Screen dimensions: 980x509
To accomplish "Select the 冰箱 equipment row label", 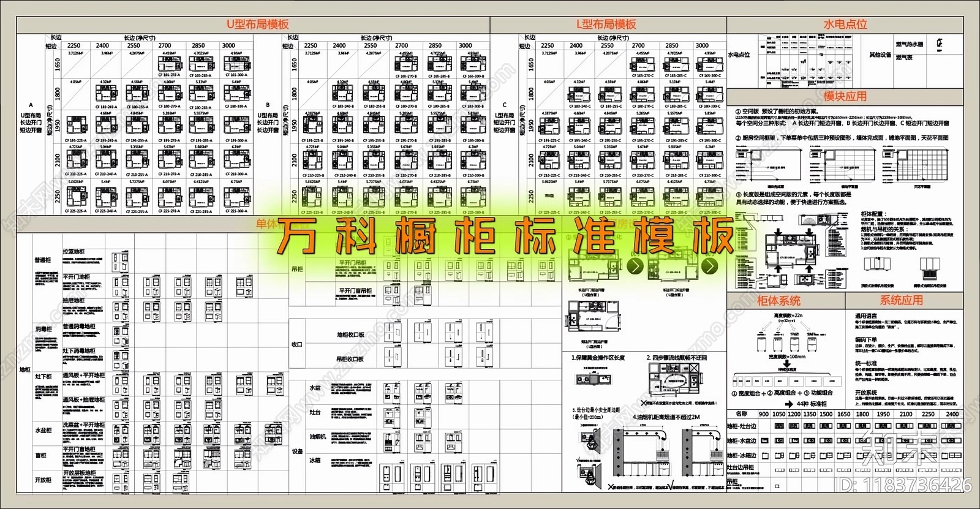I will click(315, 460).
